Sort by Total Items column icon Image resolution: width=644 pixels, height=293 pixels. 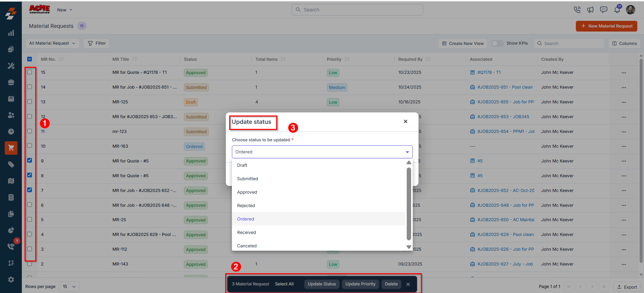pyautogui.click(x=283, y=59)
